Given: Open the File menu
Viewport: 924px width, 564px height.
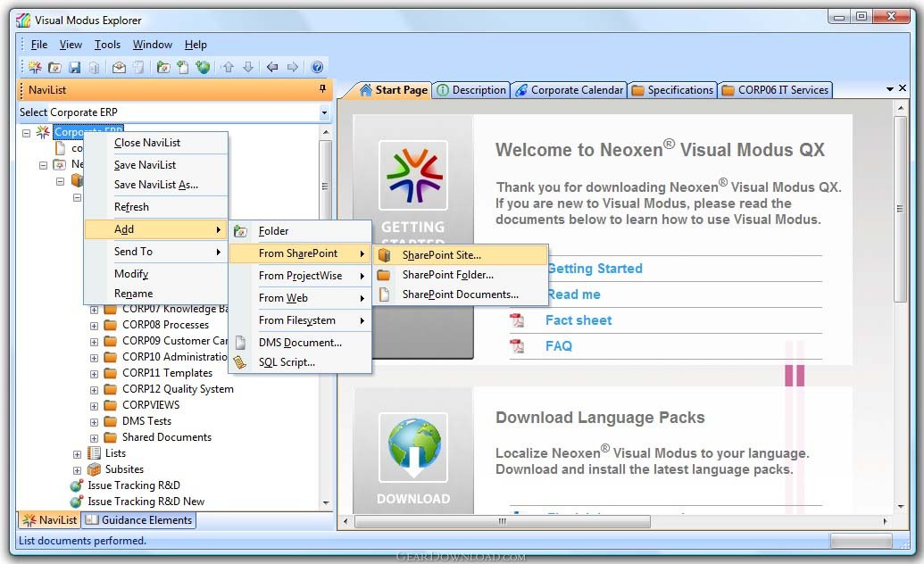Looking at the screenshot, I should coord(39,45).
